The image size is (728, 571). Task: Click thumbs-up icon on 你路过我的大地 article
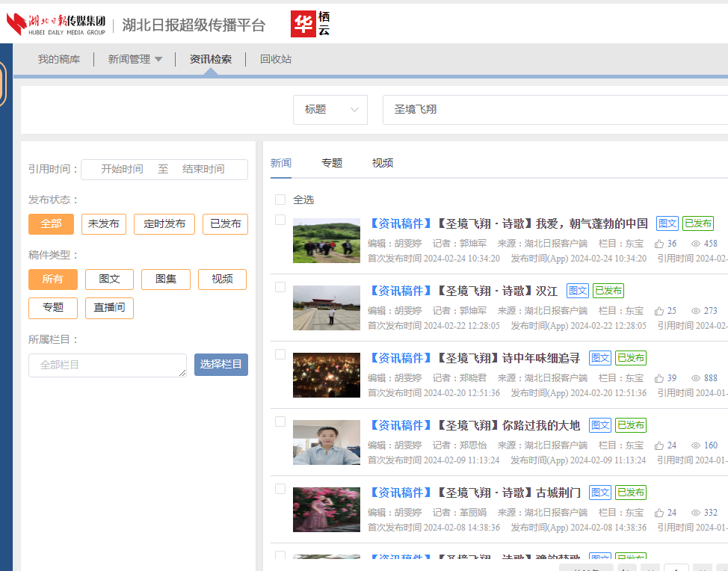pos(659,445)
